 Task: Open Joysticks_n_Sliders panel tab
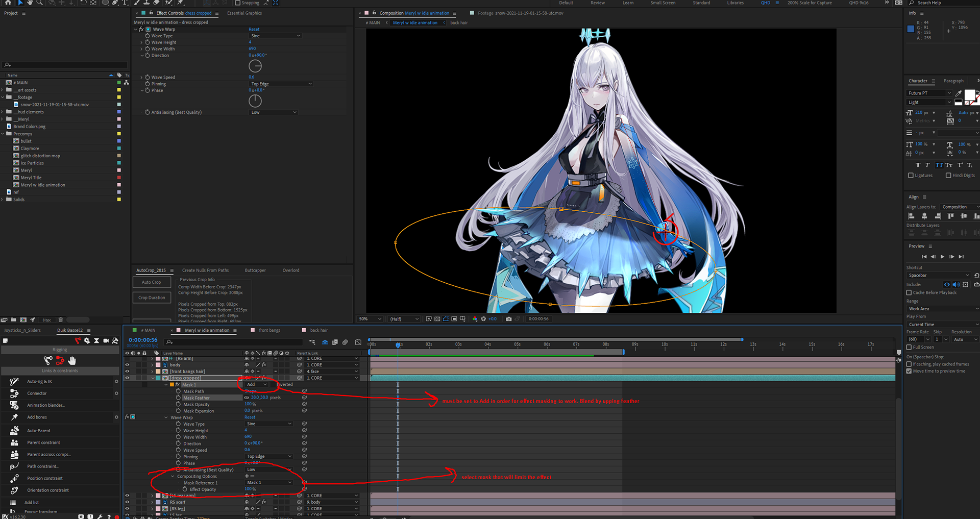[22, 330]
